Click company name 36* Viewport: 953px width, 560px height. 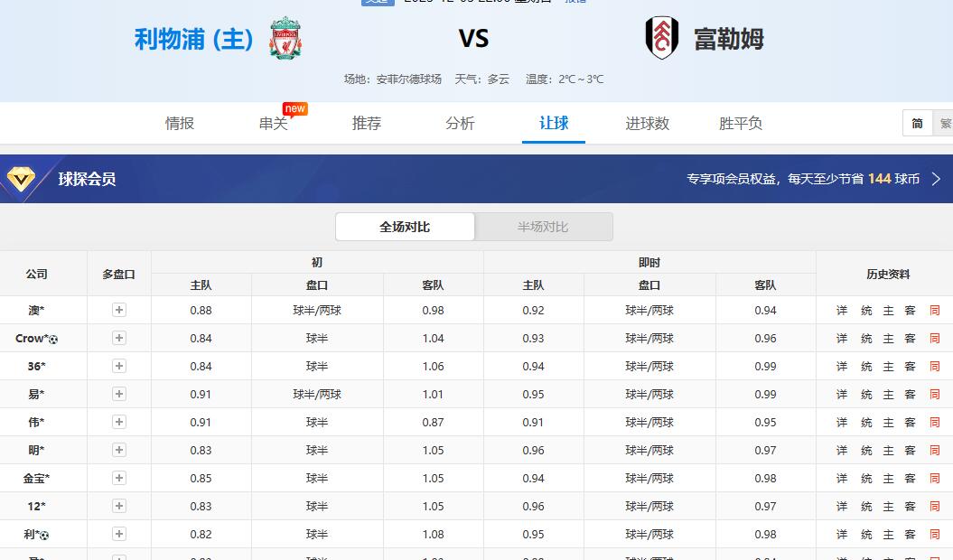pos(36,367)
